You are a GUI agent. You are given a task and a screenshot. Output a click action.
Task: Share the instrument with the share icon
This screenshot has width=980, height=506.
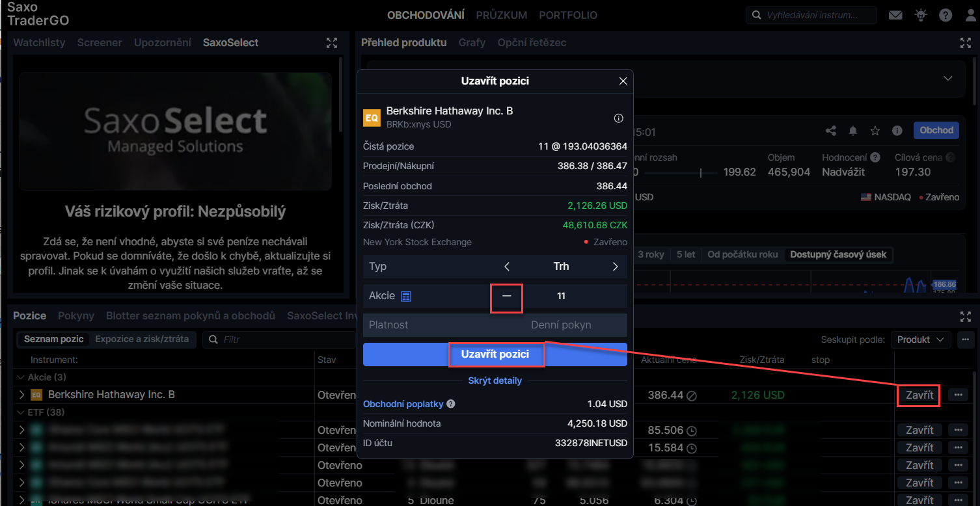click(x=831, y=131)
